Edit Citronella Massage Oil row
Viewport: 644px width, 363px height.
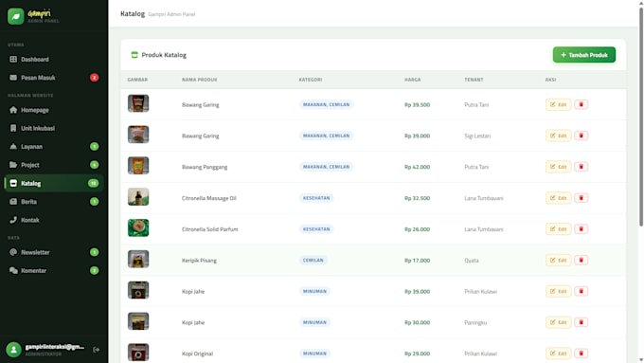558,198
